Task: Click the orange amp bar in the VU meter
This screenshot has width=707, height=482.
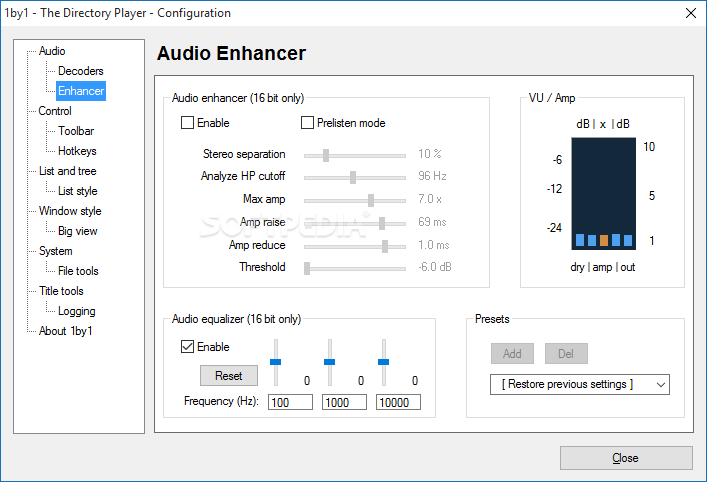Action: click(x=604, y=240)
